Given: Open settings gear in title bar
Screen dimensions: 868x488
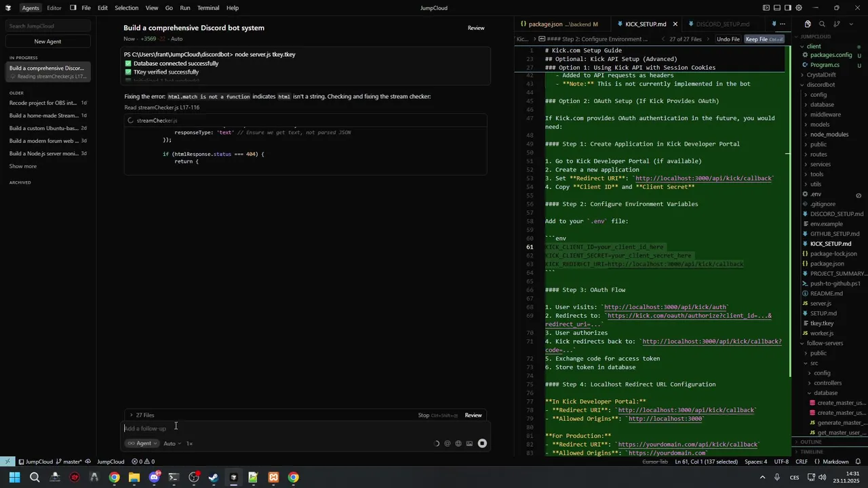Looking at the screenshot, I should click(x=799, y=8).
